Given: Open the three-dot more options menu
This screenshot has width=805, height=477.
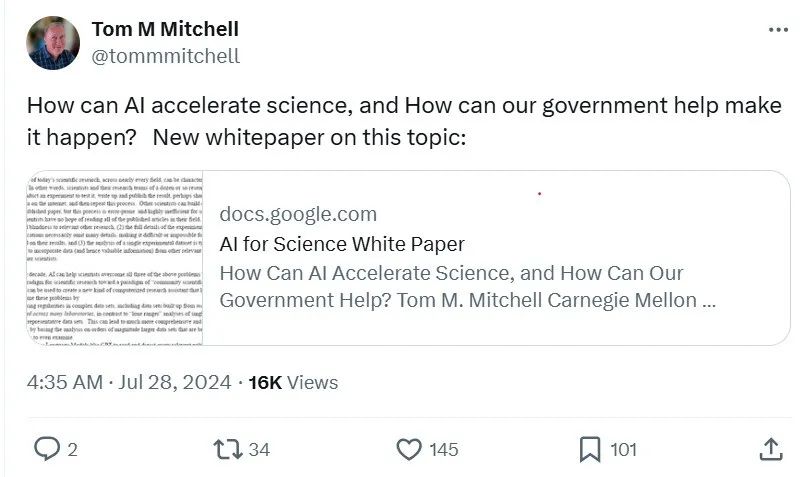Looking at the screenshot, I should click(778, 30).
